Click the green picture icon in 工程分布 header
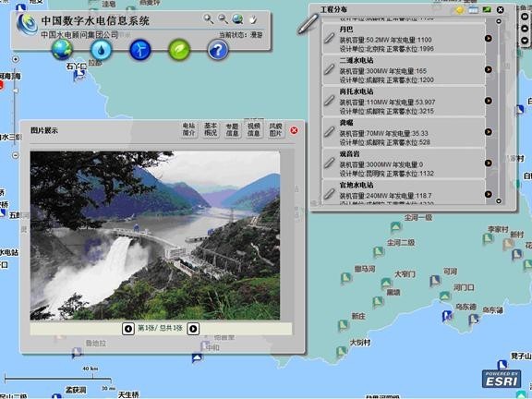The height and width of the screenshot is (399, 532). pos(488,10)
